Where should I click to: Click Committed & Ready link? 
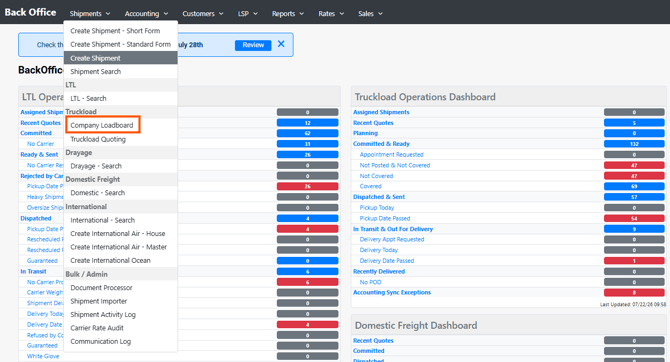click(381, 144)
